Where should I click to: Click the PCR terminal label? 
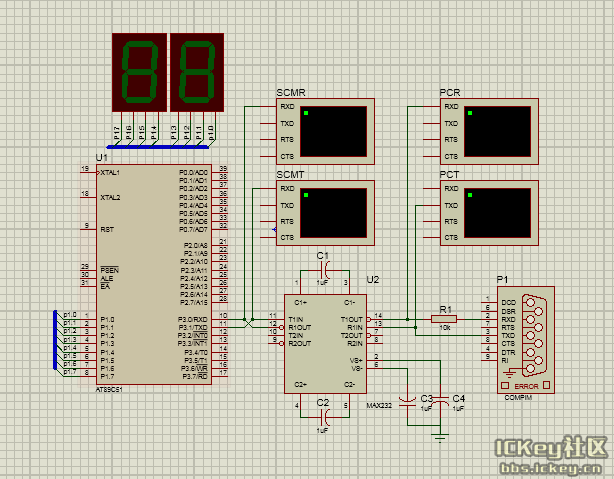[x=450, y=93]
